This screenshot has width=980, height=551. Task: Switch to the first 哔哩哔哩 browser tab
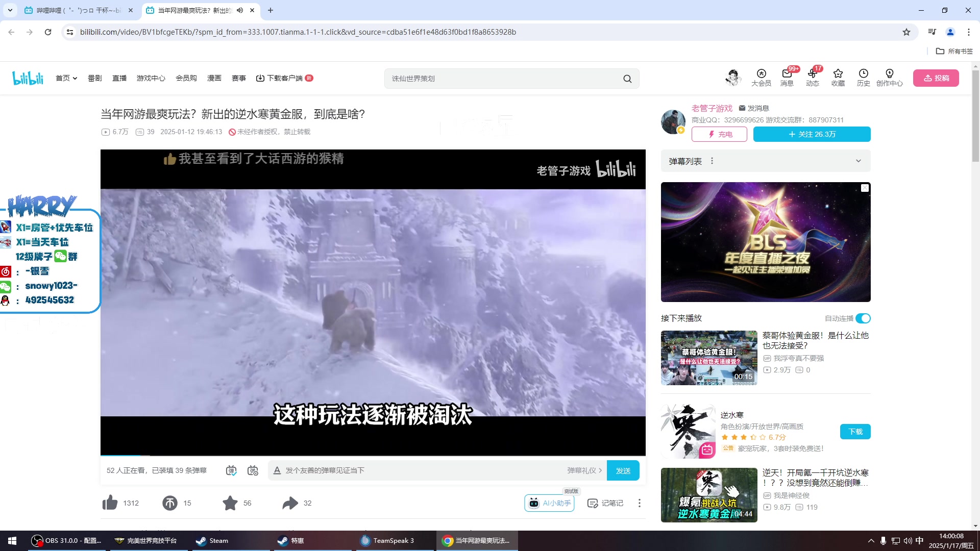point(78,10)
